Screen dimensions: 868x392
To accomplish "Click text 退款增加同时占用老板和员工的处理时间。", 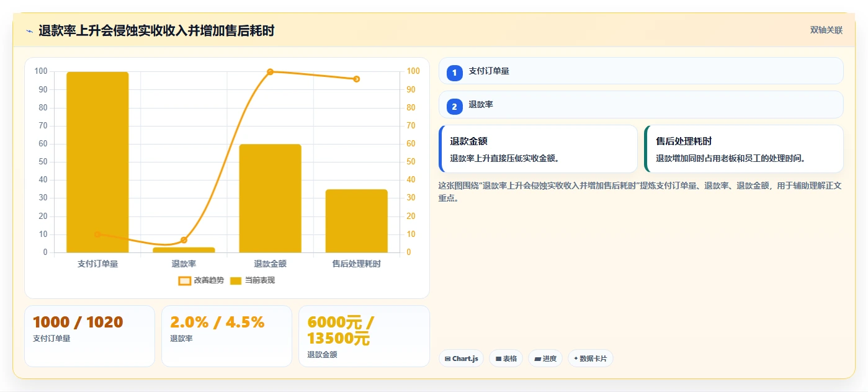I will (732, 158).
